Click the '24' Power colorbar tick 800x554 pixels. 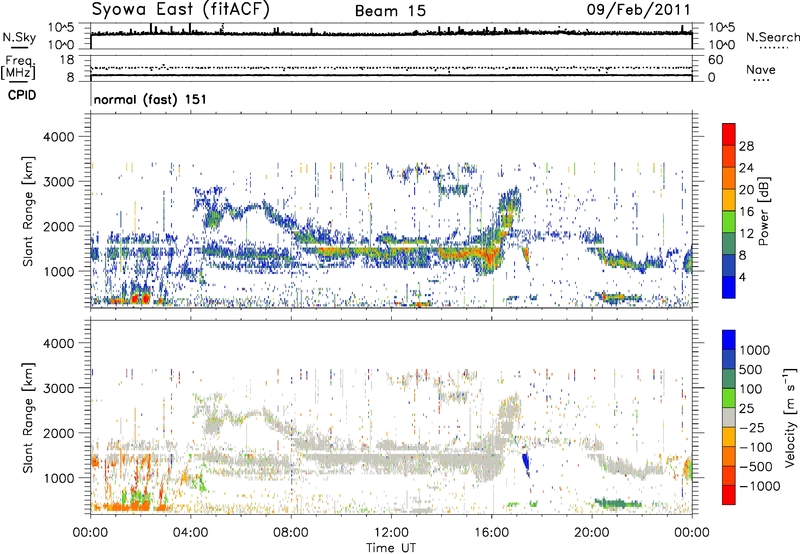[x=746, y=168]
